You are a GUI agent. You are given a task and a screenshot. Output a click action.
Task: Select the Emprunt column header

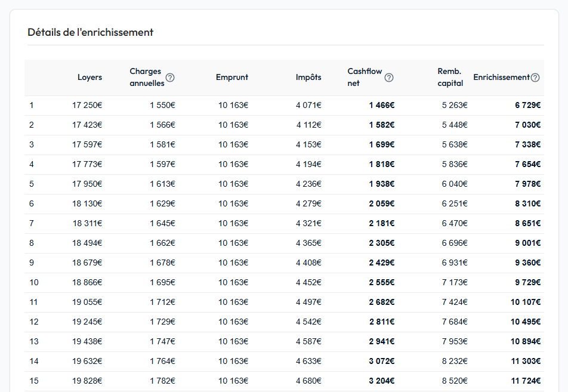232,78
